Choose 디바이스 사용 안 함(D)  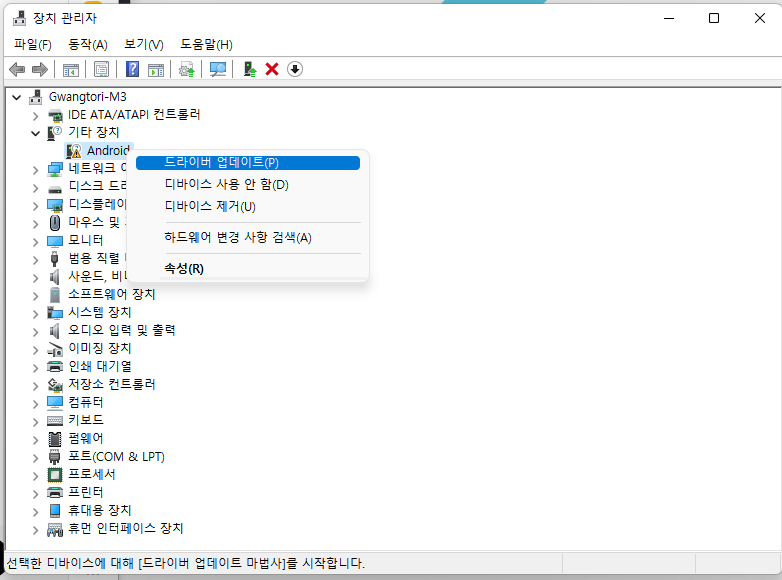[x=248, y=185]
